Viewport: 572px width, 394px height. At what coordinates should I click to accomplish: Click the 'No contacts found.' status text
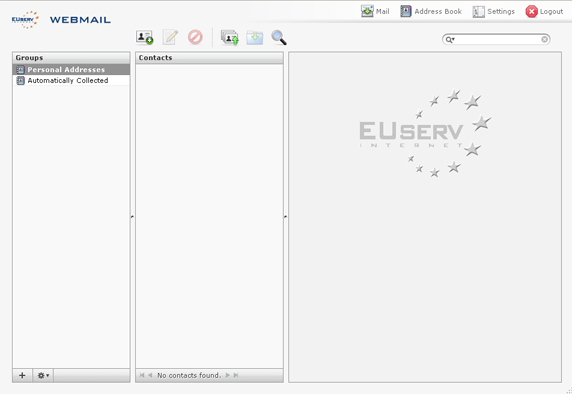click(189, 375)
